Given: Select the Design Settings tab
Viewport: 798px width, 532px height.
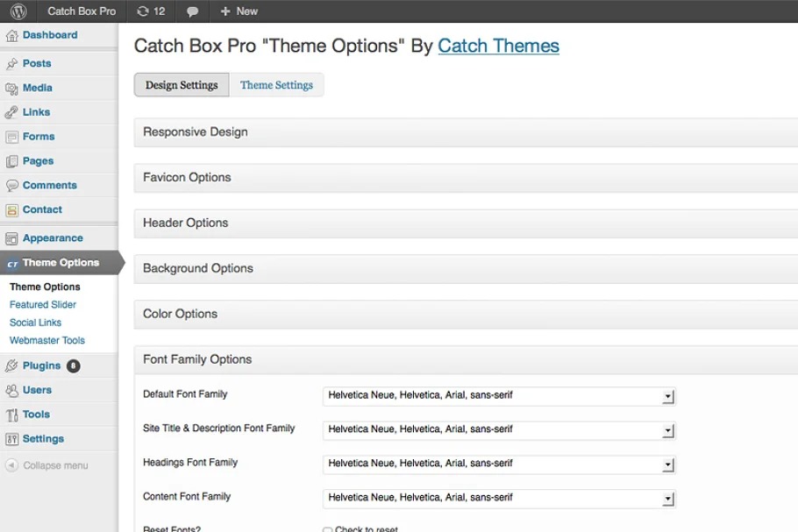Looking at the screenshot, I should [182, 85].
